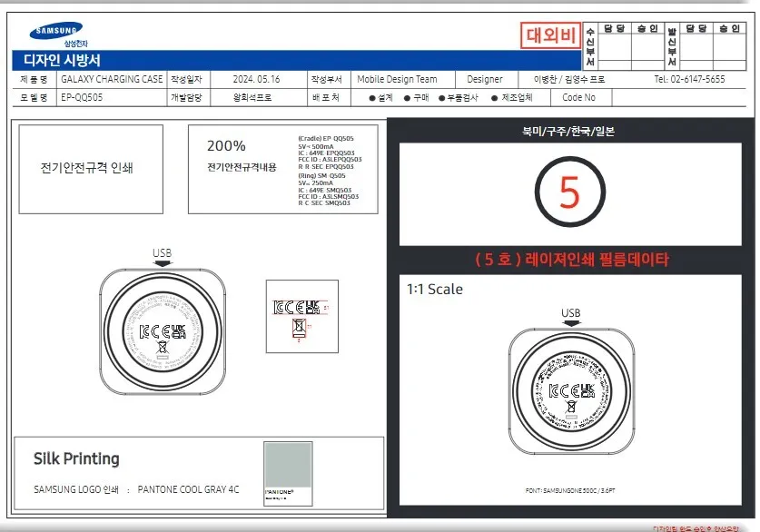Image resolution: width=760 pixels, height=532 pixels.
Task: Click the small silk printing sample square
Action: coord(288,472)
